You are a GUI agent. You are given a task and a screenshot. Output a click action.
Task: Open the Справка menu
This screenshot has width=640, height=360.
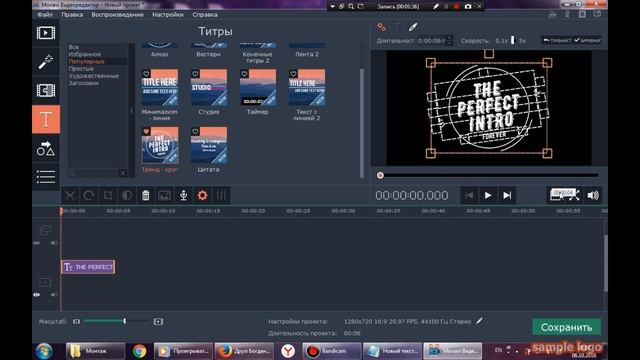205,15
